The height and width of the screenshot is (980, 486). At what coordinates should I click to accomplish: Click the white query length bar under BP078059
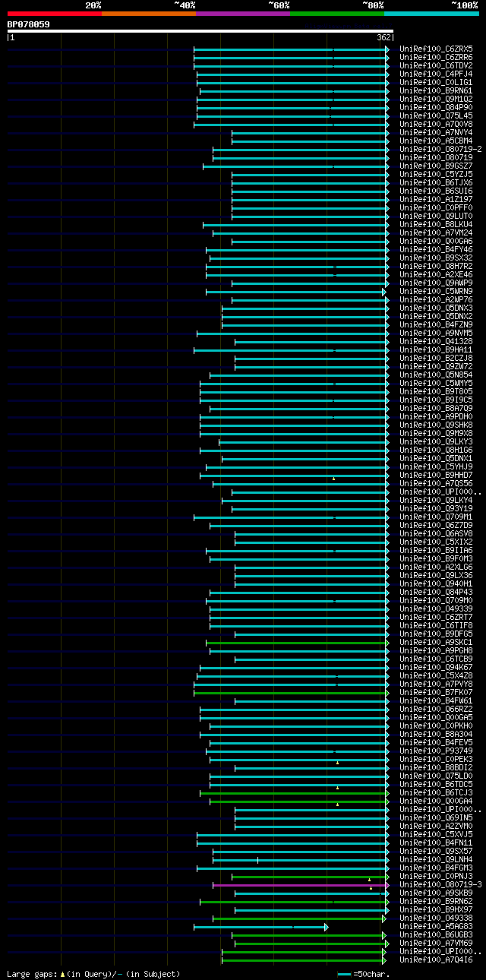point(200,31)
